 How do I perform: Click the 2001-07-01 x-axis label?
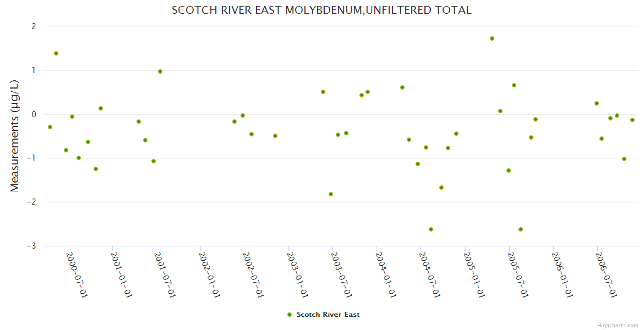pos(165,274)
